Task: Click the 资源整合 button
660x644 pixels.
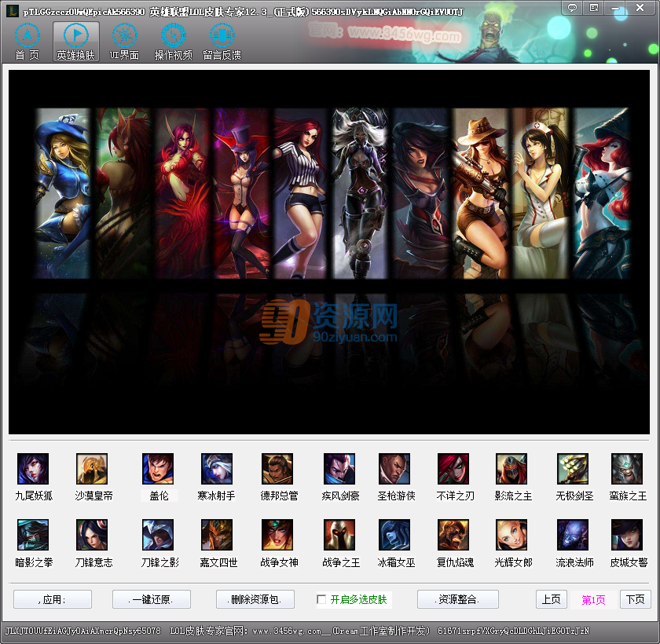Action: (458, 599)
